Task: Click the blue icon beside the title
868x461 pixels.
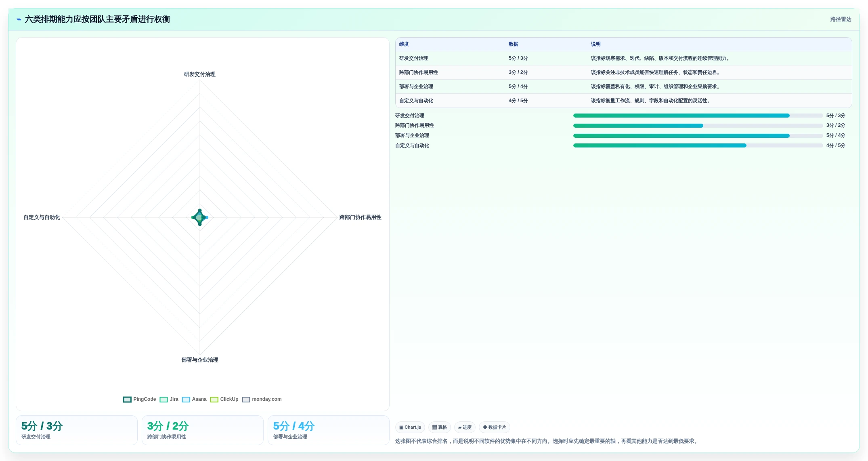Action: click(19, 19)
